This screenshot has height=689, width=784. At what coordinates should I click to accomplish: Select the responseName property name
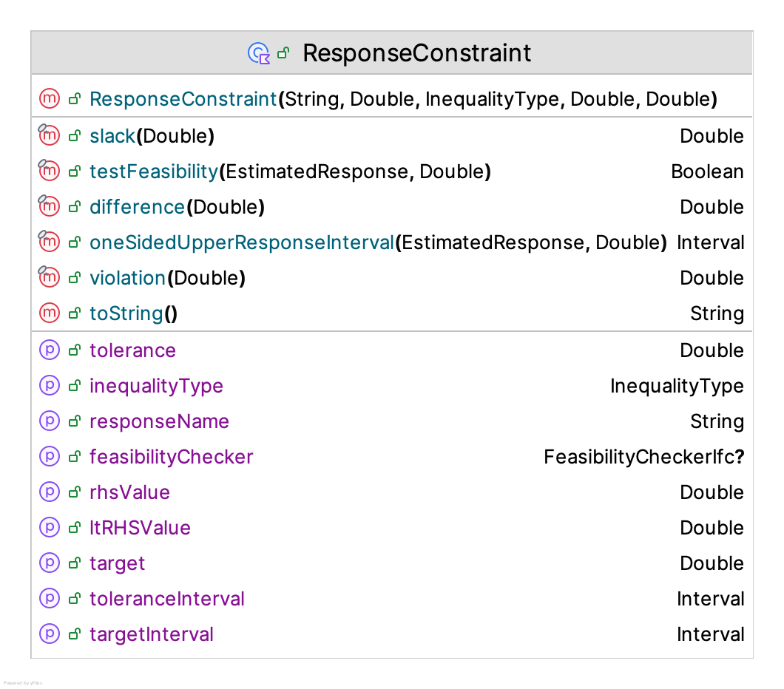coord(160,421)
